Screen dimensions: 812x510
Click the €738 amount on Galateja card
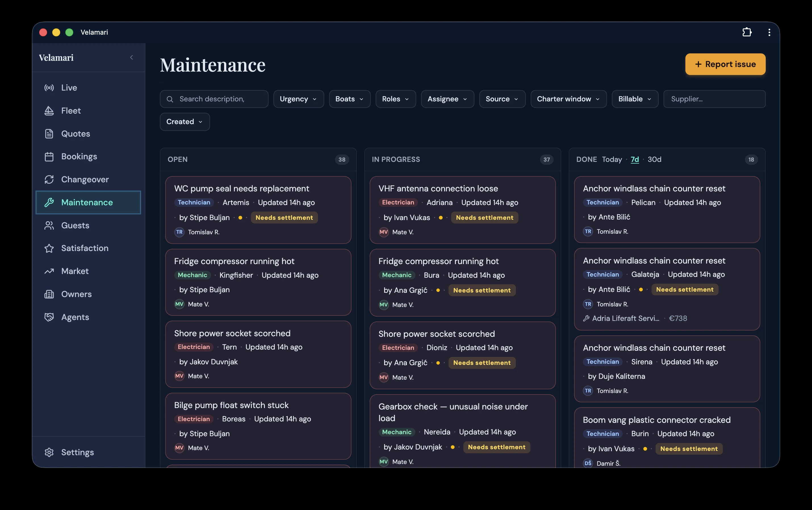pos(678,318)
